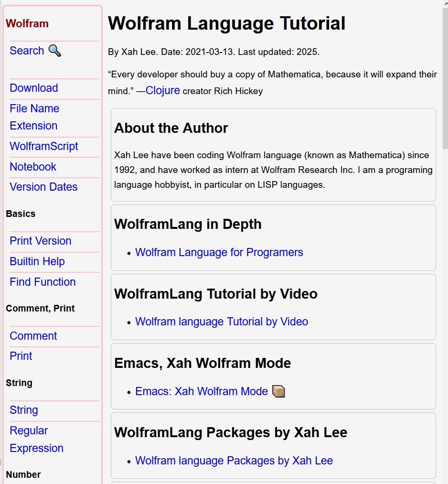
Task: Go to Builtin Help page
Action: coord(37,261)
